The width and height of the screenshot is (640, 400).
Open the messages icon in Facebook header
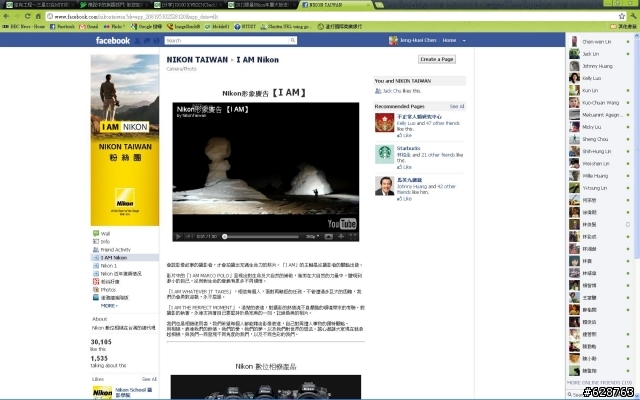(147, 40)
